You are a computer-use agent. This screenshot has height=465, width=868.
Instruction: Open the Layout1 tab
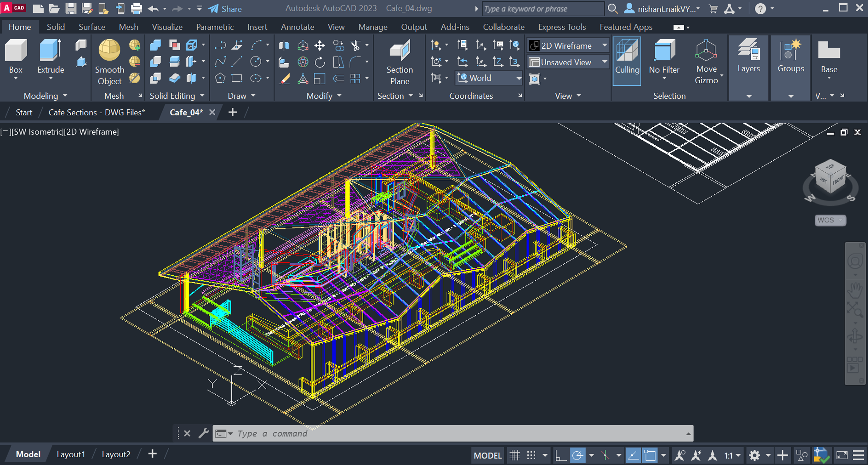[x=71, y=454]
